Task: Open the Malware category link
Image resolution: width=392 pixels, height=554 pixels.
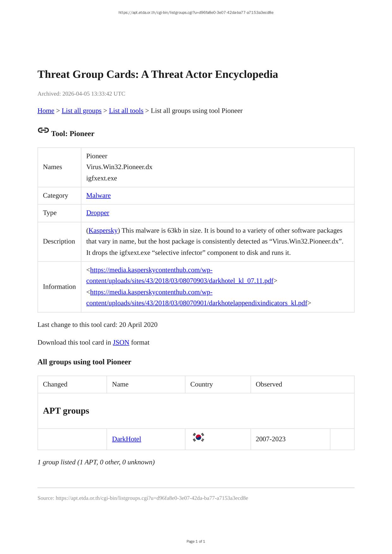Action: pyautogui.click(x=98, y=196)
